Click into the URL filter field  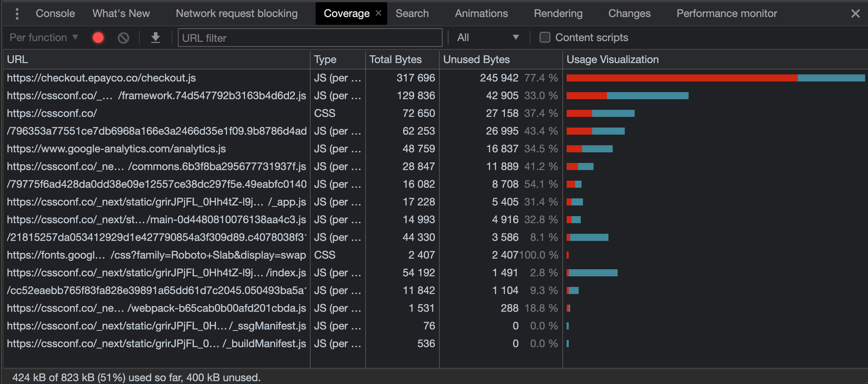click(310, 38)
